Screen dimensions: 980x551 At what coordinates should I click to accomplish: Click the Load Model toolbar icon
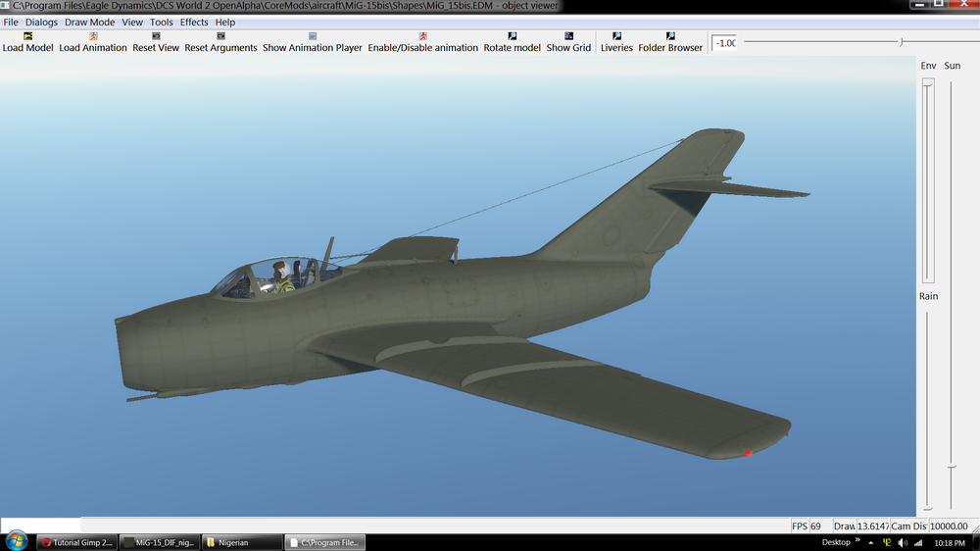coord(27,36)
